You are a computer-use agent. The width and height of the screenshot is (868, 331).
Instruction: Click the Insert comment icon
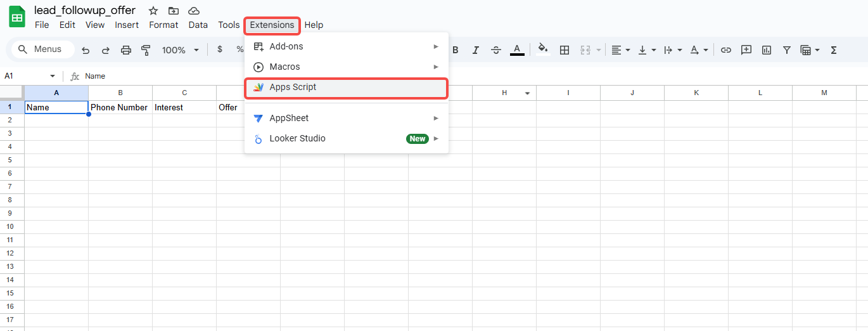746,49
